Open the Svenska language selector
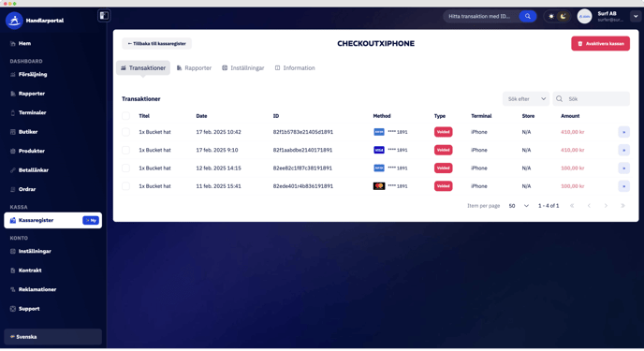 point(52,337)
